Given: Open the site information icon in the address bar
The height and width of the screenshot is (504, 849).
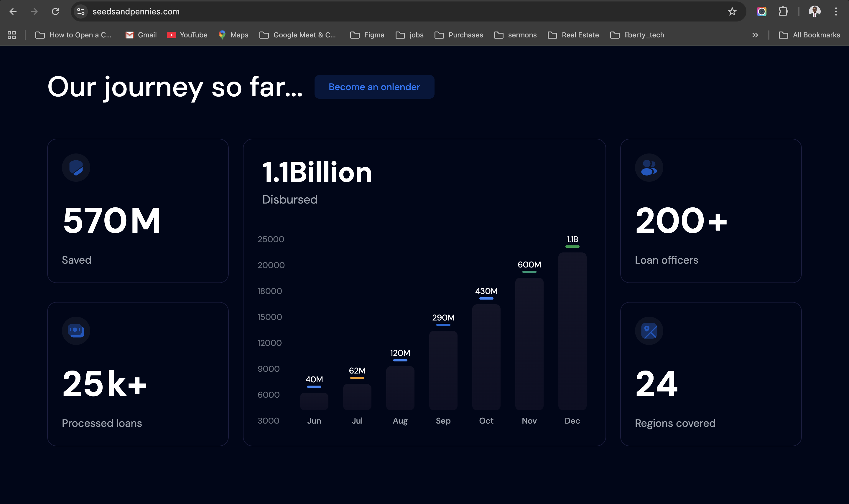Looking at the screenshot, I should click(x=80, y=11).
